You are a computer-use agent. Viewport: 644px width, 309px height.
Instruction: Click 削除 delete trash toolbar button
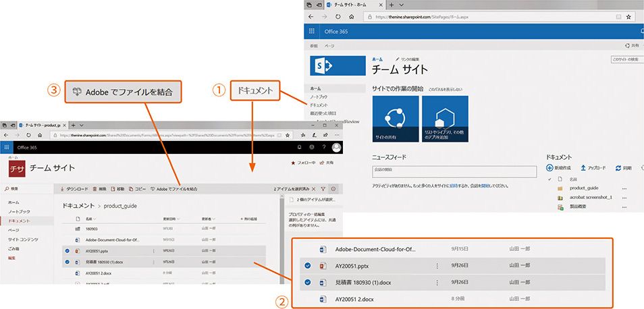[100, 189]
